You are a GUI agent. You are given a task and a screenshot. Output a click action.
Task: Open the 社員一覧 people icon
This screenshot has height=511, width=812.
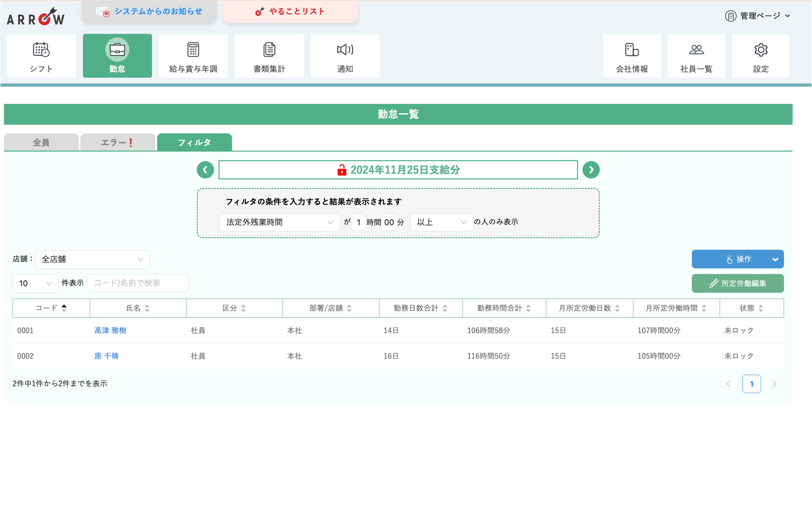point(696,50)
